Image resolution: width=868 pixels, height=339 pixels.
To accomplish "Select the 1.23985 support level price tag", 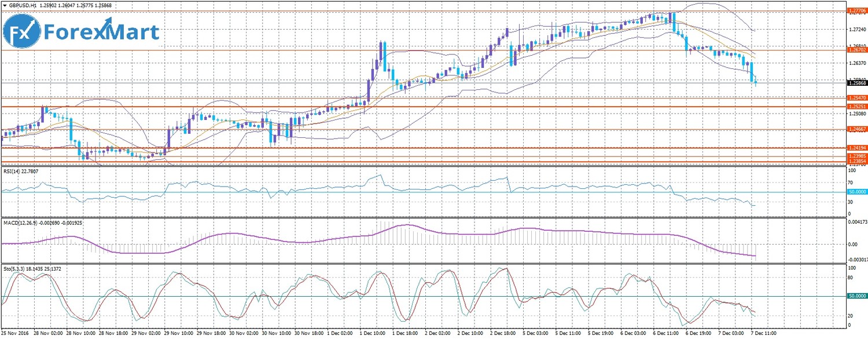I will [x=856, y=155].
